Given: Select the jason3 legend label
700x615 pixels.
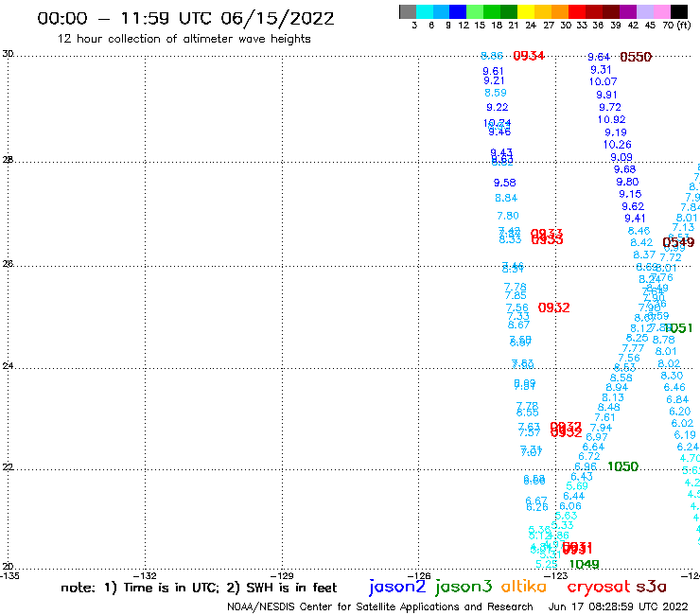Looking at the screenshot, I should click(x=464, y=587).
